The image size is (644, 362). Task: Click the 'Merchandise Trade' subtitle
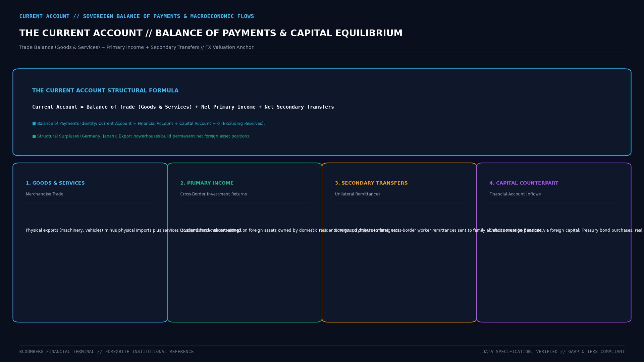click(45, 194)
